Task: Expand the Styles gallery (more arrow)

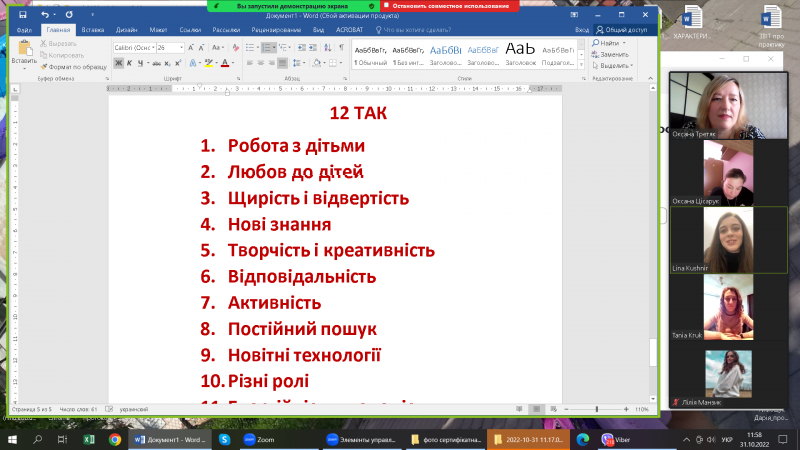Action: tap(581, 65)
